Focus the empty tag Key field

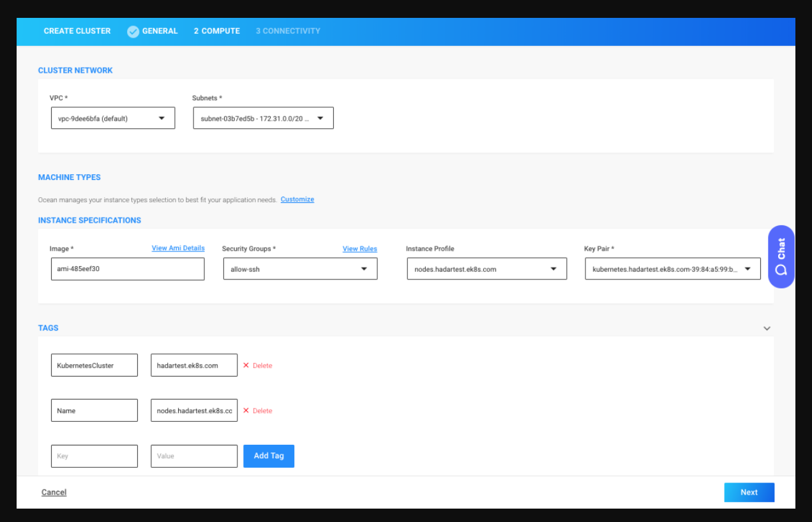[94, 456]
